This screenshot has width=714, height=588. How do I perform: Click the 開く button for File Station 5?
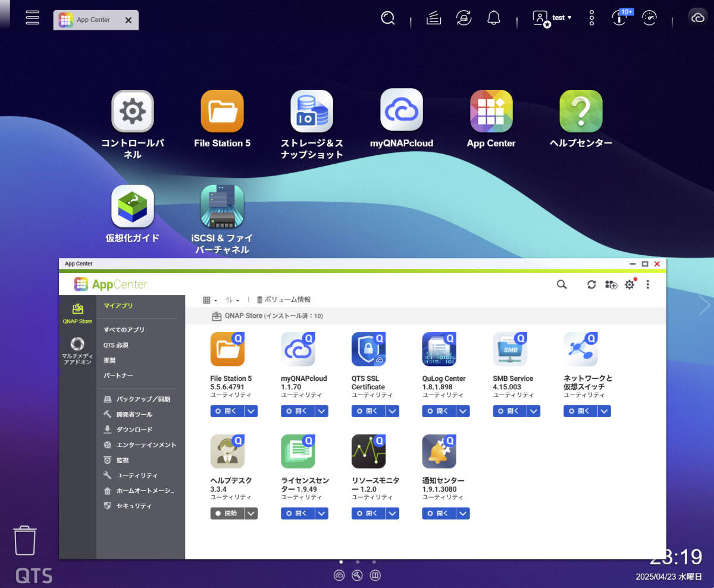[227, 411]
